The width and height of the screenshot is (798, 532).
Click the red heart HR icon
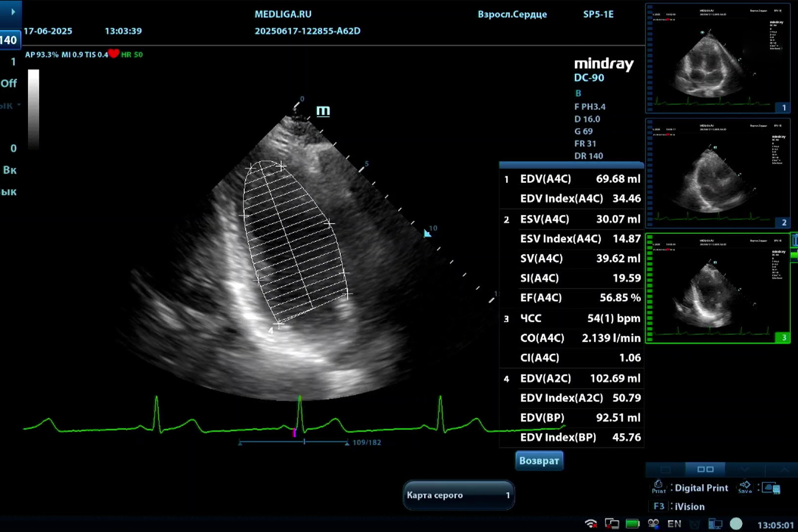(114, 54)
